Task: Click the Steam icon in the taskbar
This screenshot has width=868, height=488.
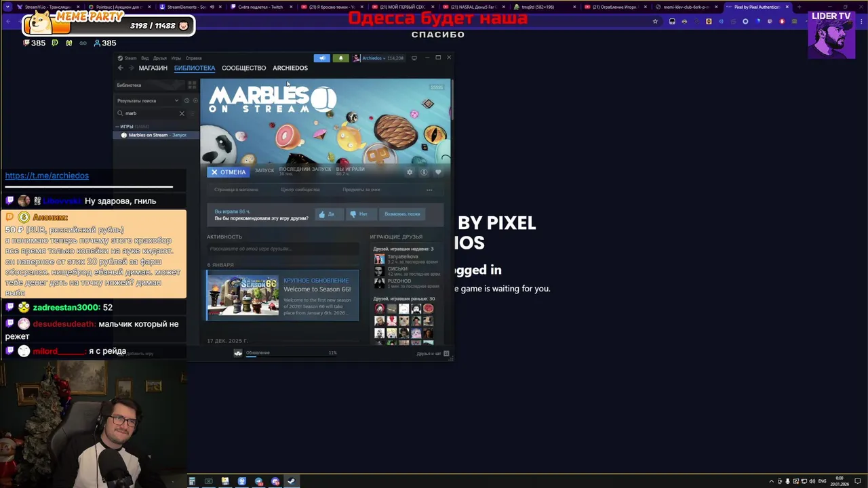Action: coord(292,481)
